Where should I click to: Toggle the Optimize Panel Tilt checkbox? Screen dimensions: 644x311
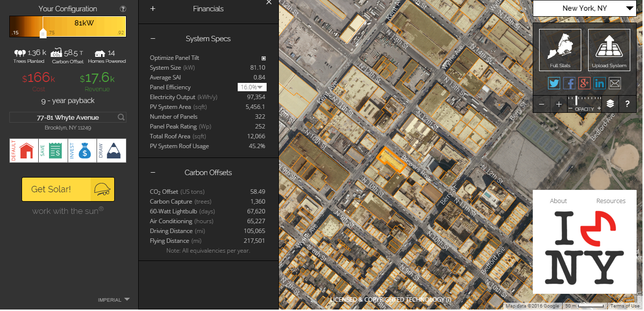pos(263,58)
